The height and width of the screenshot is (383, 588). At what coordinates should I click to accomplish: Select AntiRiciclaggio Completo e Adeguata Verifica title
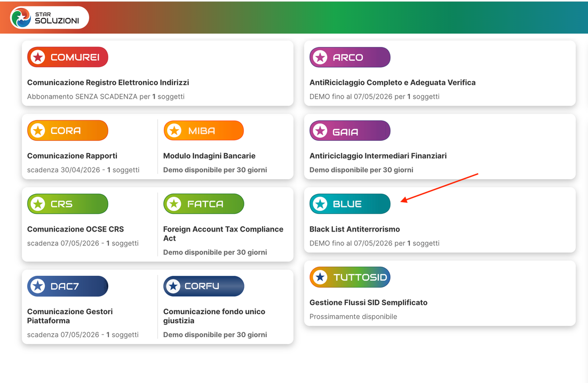pos(392,83)
